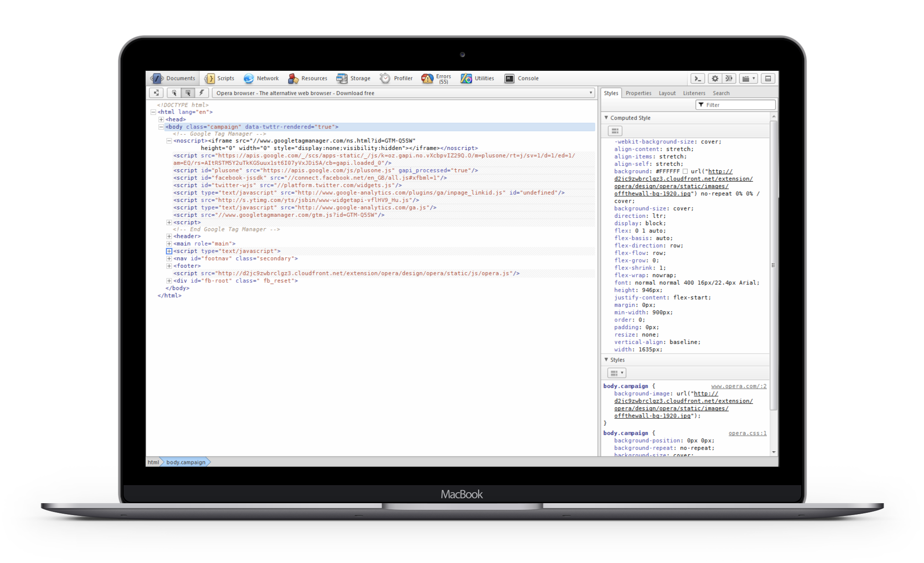Open the background-image URL in body.campaign rule
The height and width of the screenshot is (563, 924).
tap(683, 405)
